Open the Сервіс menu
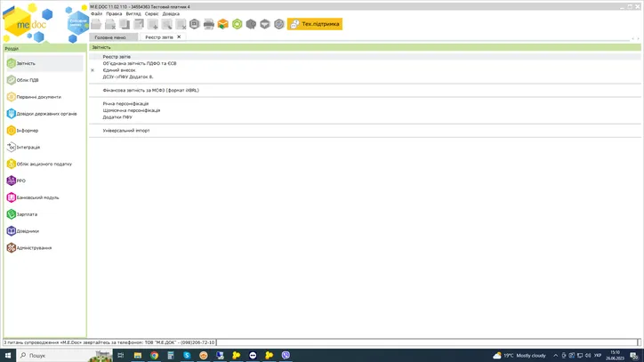Image resolution: width=644 pixels, height=362 pixels. 152,14
